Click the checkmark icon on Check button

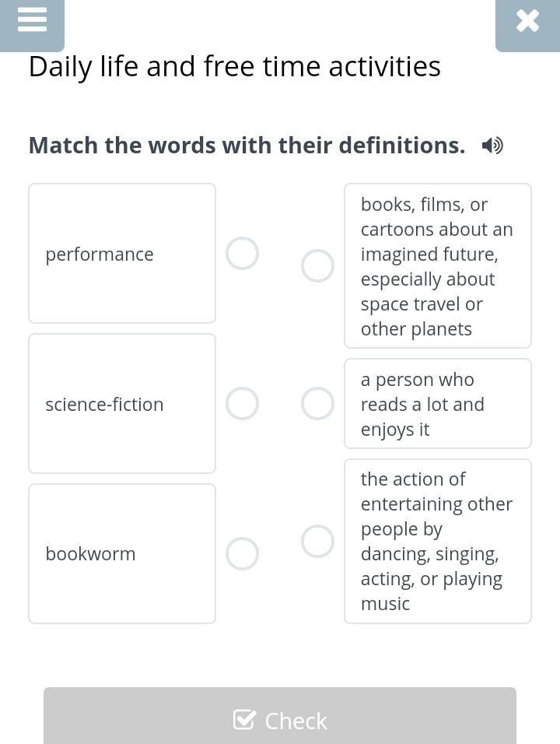click(x=245, y=720)
